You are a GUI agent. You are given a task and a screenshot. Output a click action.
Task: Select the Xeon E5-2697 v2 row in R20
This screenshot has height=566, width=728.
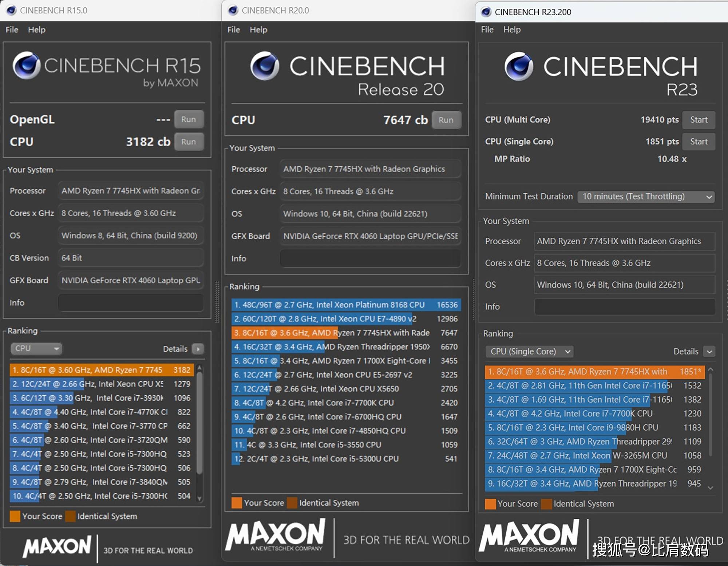click(x=346, y=375)
